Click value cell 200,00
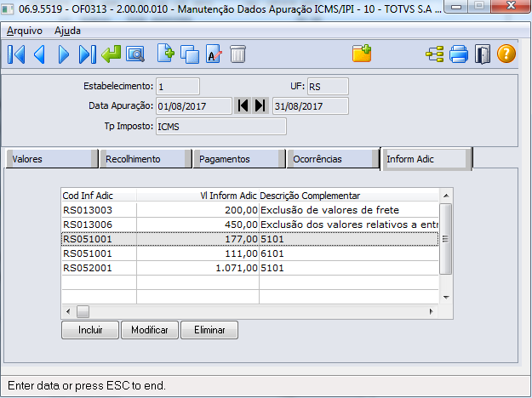532x398 pixels. point(197,210)
